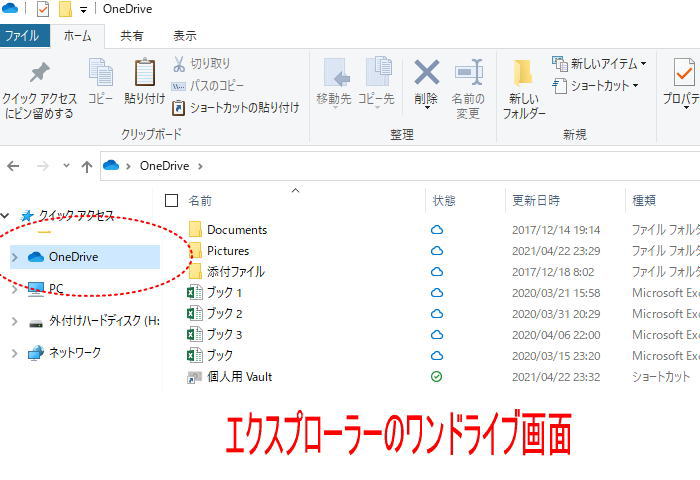Switch to 表示 tab

pyautogui.click(x=185, y=36)
